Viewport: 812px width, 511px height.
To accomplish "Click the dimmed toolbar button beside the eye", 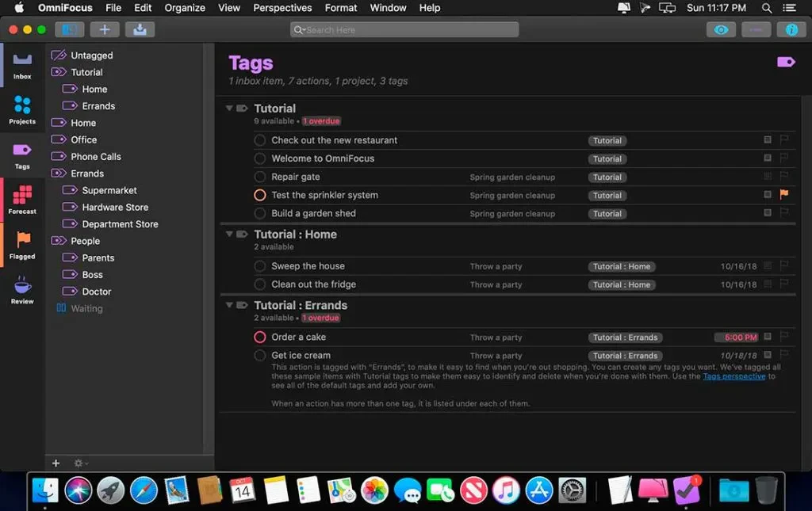I will click(x=756, y=30).
